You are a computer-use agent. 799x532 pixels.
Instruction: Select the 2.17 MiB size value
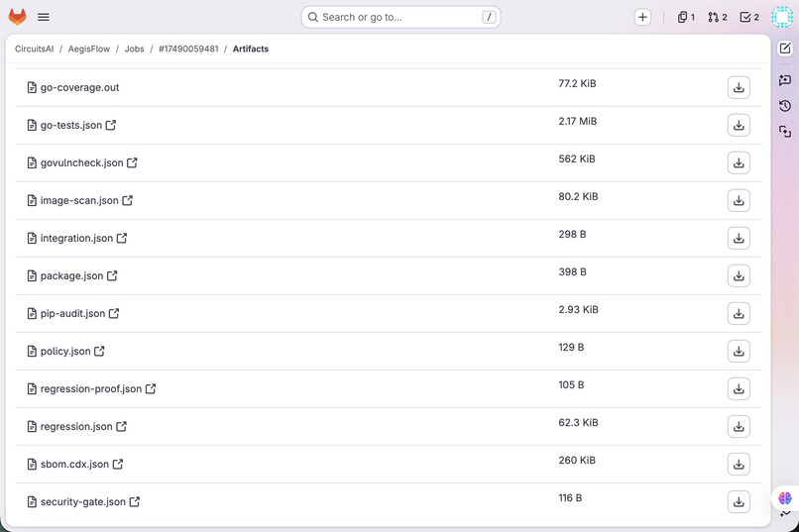[577, 121]
